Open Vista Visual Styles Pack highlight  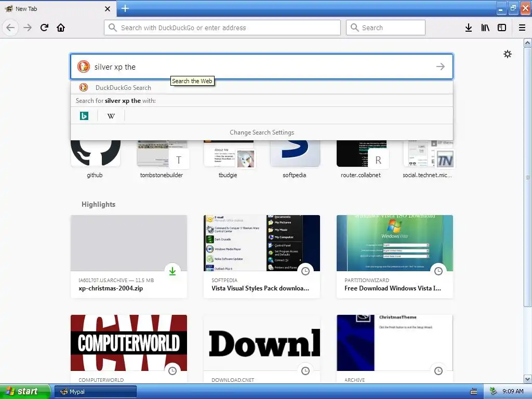262,257
